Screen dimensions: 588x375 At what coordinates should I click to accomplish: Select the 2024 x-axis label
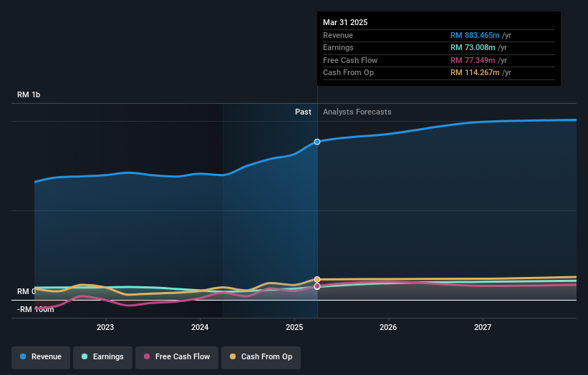[x=200, y=328]
